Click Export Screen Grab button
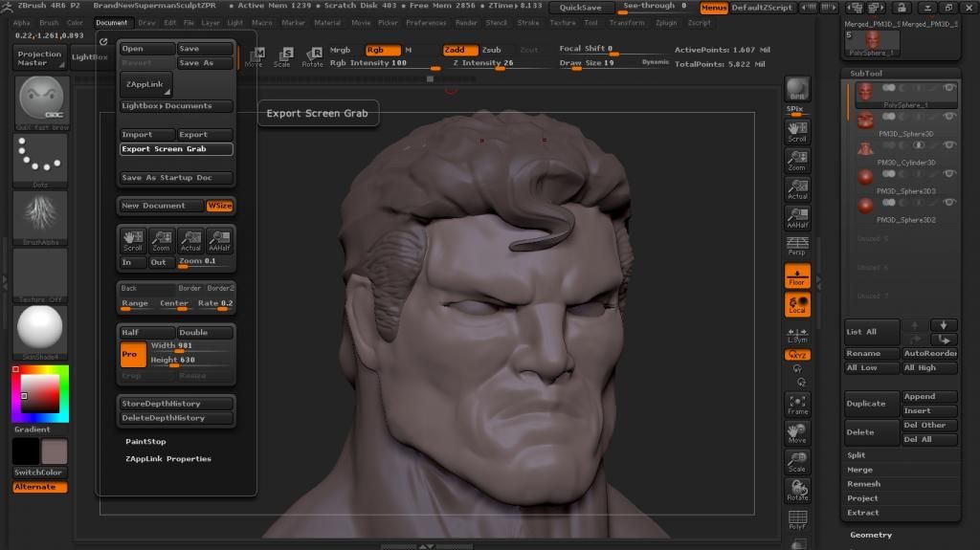The image size is (980, 550). click(176, 149)
